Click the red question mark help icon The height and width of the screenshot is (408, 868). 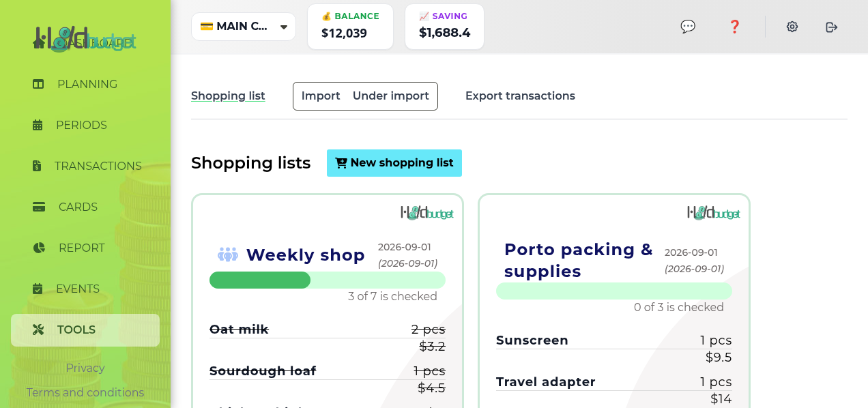point(734,27)
